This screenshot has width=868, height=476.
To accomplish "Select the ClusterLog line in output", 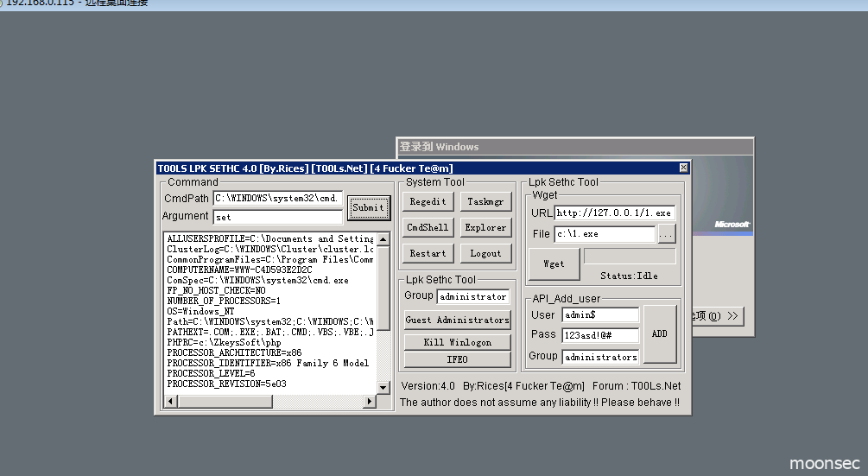I will pos(270,249).
